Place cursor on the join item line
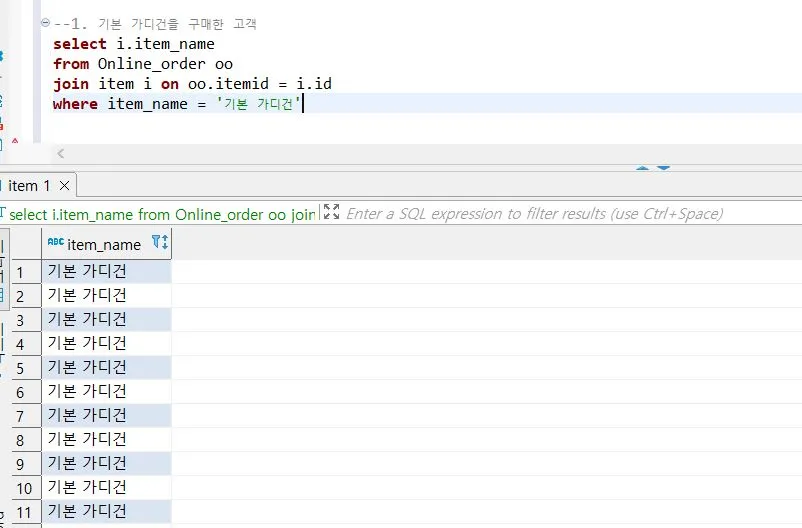 [x=192, y=84]
